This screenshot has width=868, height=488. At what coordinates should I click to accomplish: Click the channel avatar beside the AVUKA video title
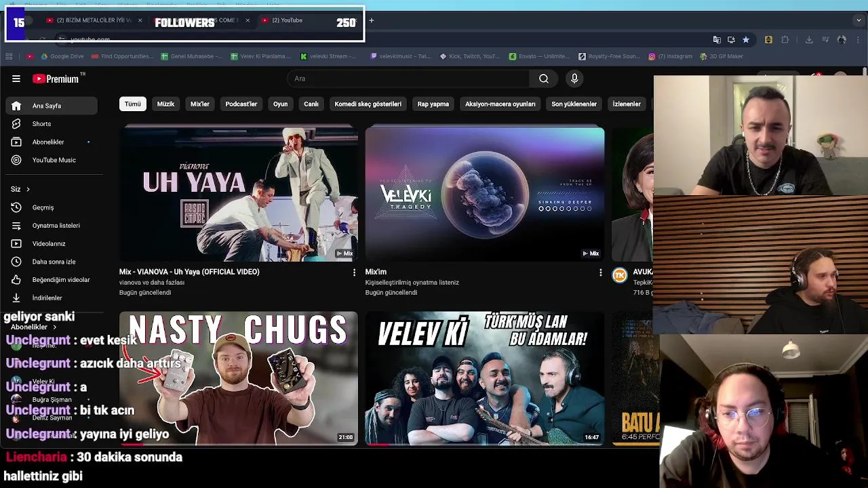coord(620,274)
